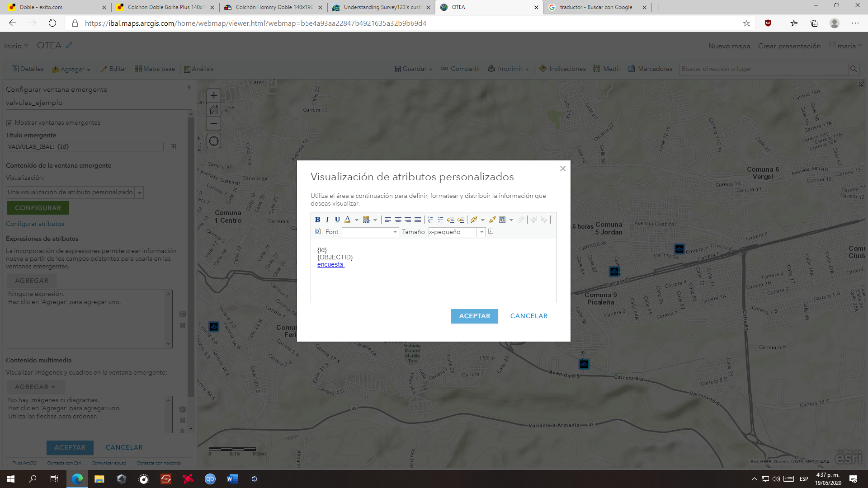Toggle underline formatting in the editor
The width and height of the screenshot is (868, 488).
[x=337, y=220]
